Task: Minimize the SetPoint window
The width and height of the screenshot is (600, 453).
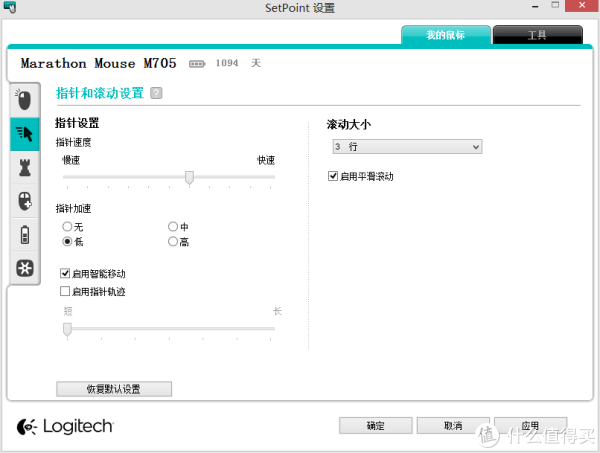Action: [535, 7]
